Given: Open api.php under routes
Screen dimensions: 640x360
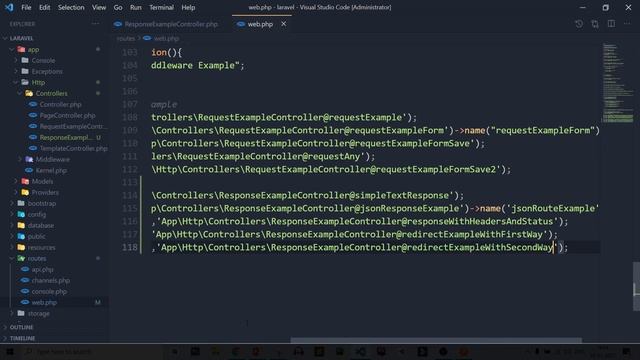Looking at the screenshot, I should tap(42, 269).
